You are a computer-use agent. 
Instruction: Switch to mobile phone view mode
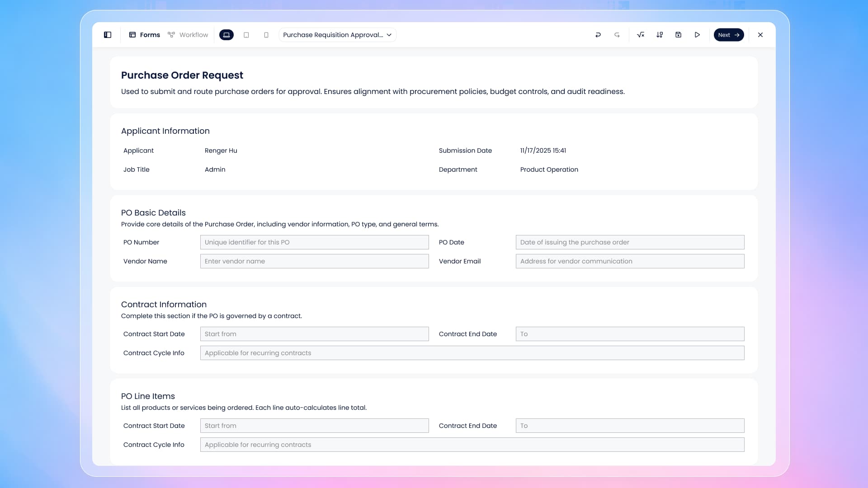pyautogui.click(x=266, y=35)
